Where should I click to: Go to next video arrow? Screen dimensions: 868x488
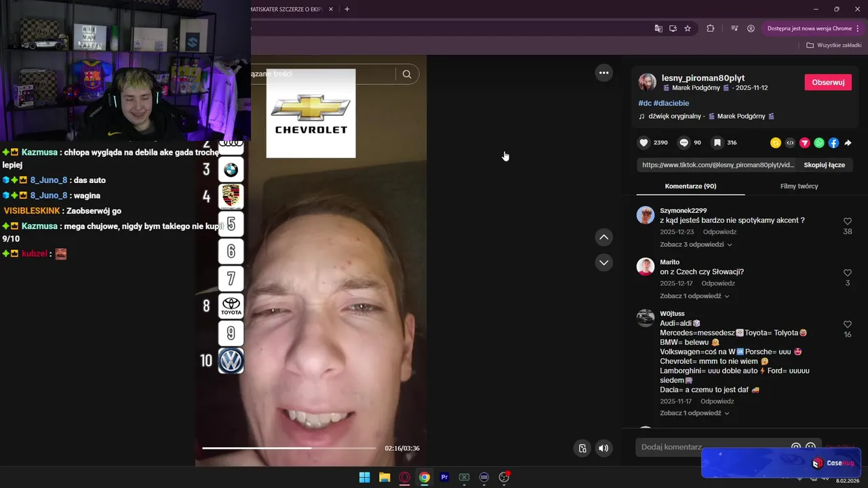[x=604, y=262]
